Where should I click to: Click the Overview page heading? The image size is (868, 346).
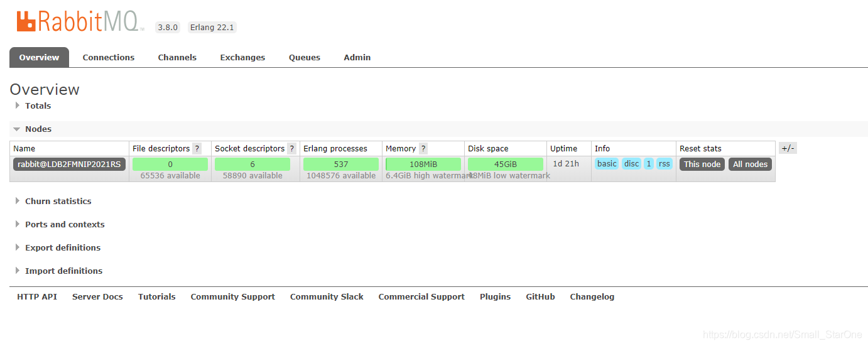(x=45, y=89)
